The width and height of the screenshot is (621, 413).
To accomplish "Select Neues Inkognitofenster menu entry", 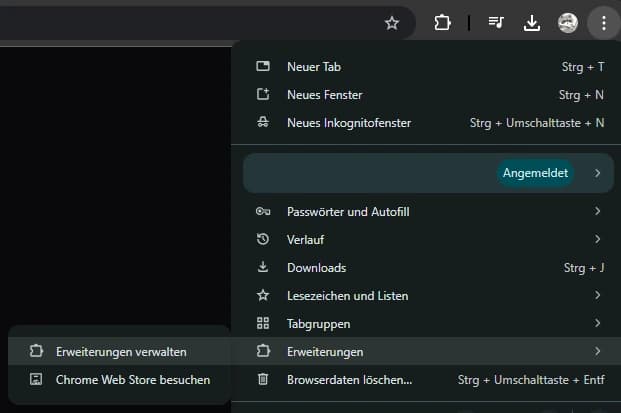I will click(428, 123).
